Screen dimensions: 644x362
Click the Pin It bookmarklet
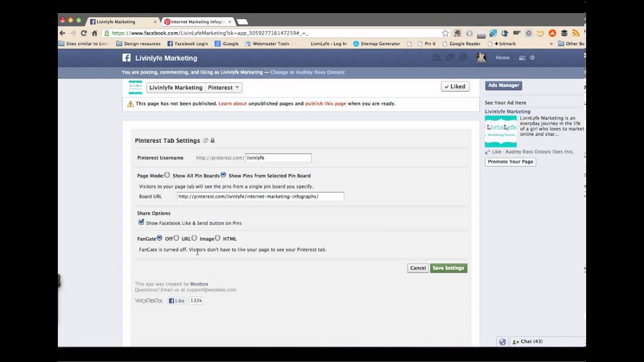coord(426,44)
